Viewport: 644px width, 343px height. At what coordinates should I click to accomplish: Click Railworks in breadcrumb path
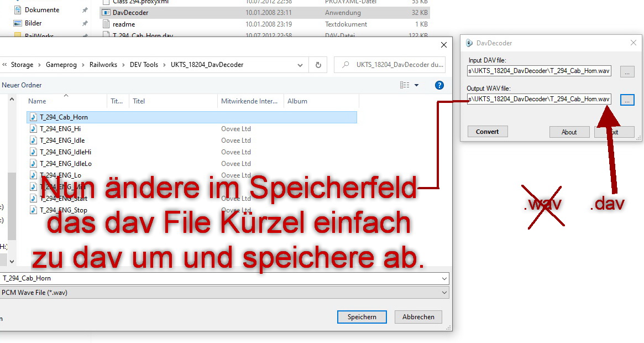tap(103, 65)
